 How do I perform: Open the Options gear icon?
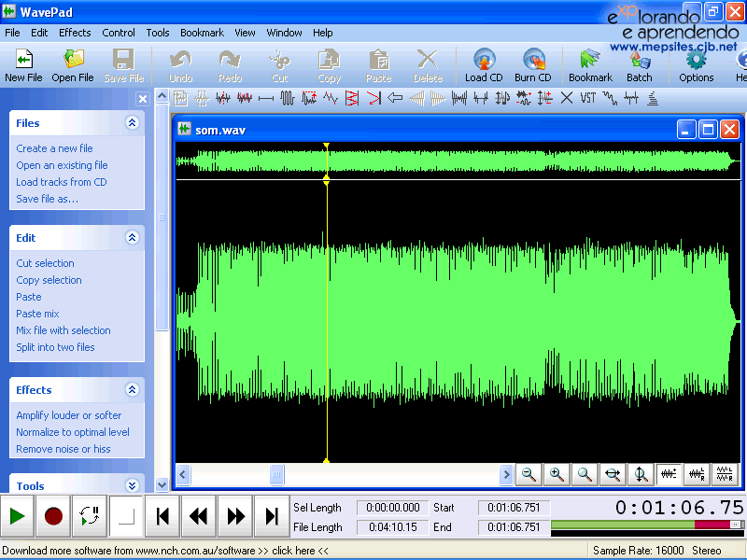coord(696,65)
